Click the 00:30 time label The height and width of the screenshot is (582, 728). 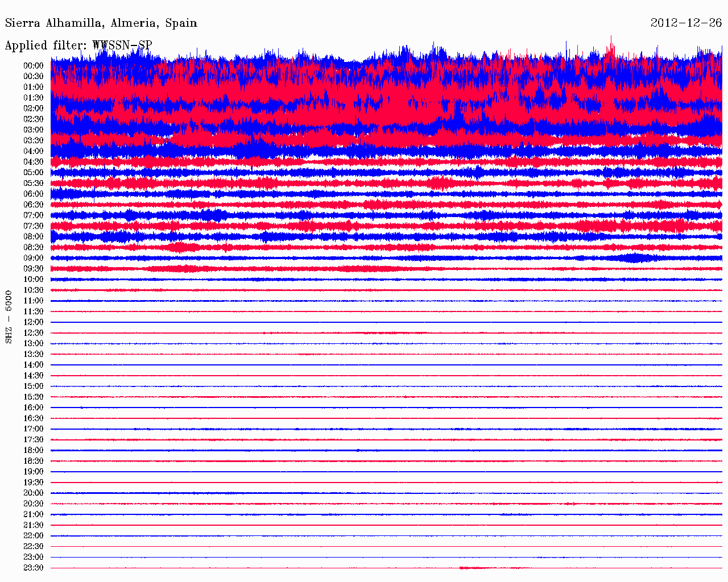point(34,77)
